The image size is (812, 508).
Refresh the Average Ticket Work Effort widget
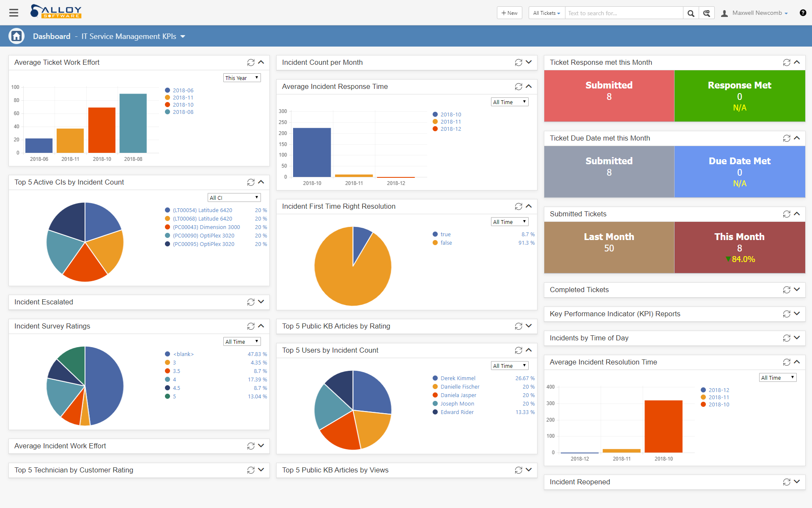[251, 63]
